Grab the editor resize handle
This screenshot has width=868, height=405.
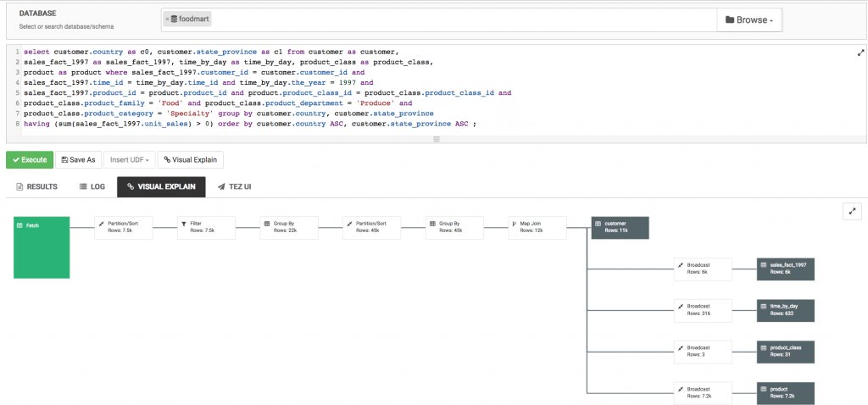437,139
